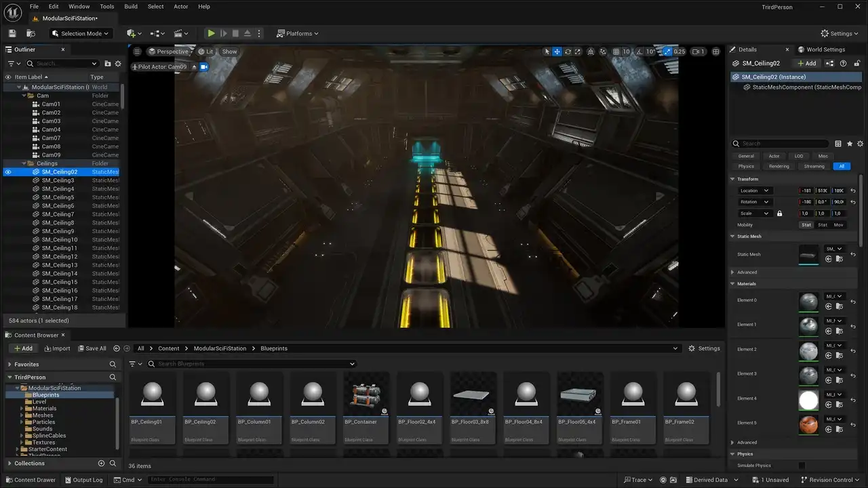Toggle the grid snapping icon in viewport
This screenshot has width=868, height=488.
tap(616, 52)
